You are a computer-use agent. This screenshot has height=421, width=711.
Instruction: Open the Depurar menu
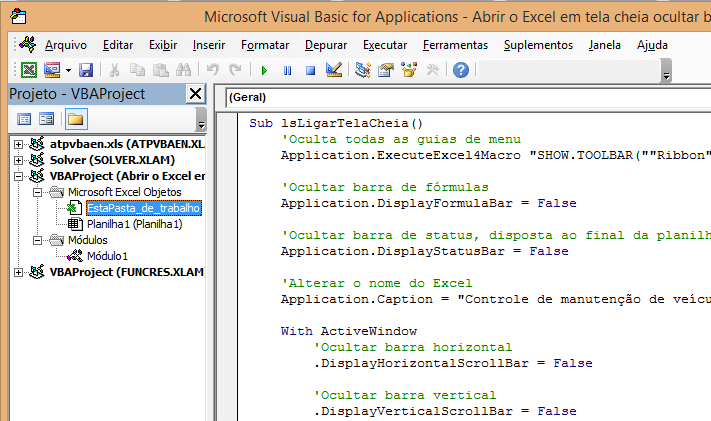(x=325, y=45)
